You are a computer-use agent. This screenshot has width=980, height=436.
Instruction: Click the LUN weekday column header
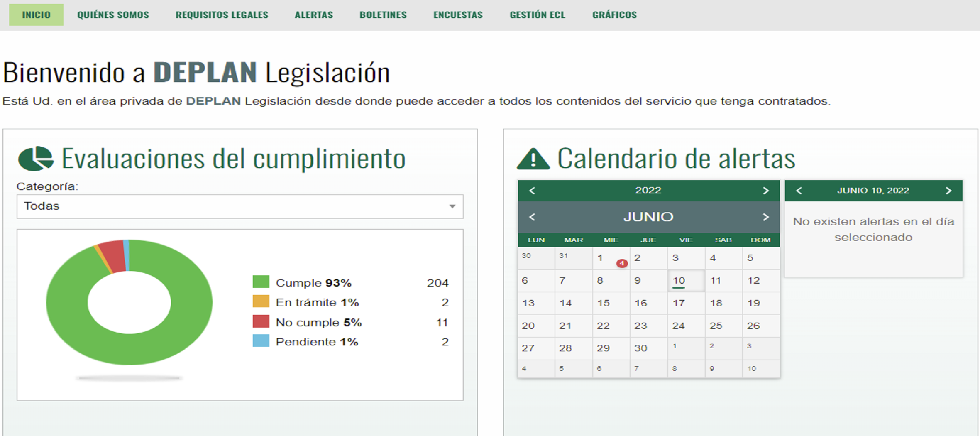coord(536,240)
